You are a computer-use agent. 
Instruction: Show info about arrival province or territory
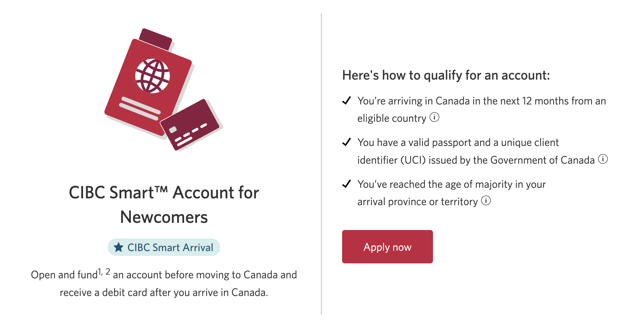click(x=486, y=201)
